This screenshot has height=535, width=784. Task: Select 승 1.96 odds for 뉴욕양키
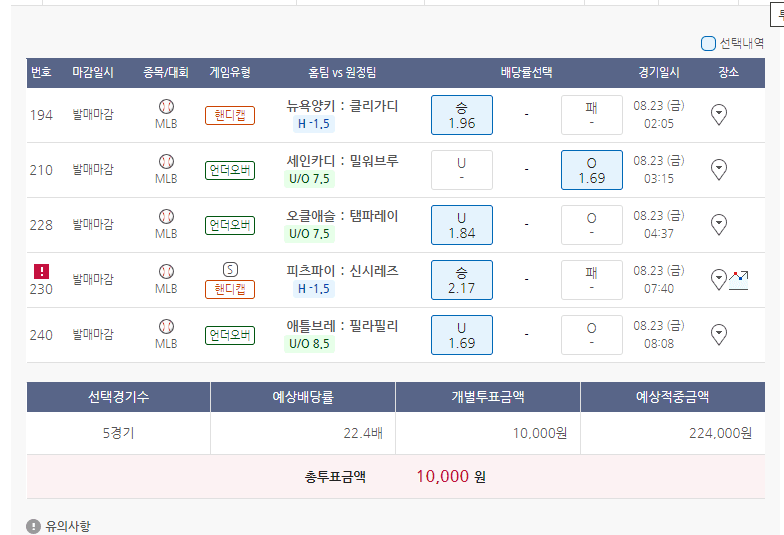(462, 115)
